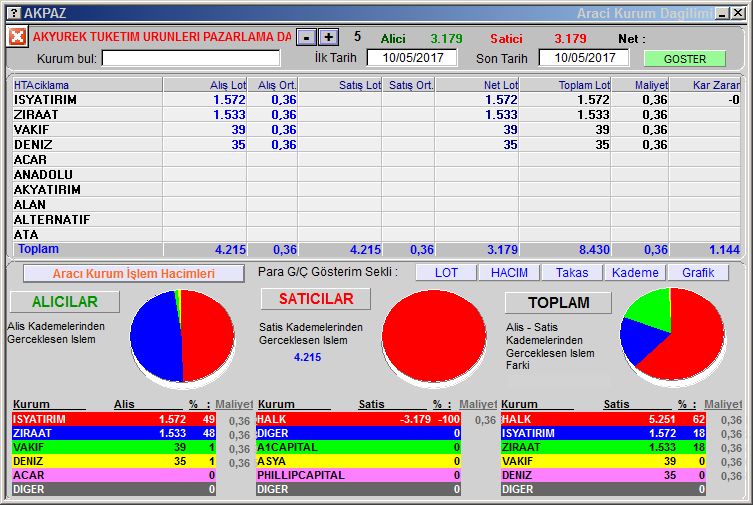Switch display mode to HACIM
Image resolution: width=753 pixels, height=505 pixels.
[509, 273]
